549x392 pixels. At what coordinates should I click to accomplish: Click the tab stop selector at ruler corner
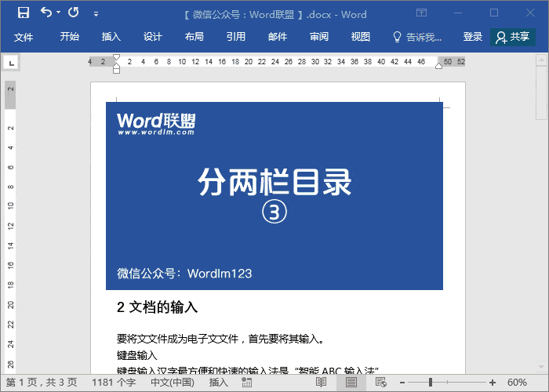[12, 63]
